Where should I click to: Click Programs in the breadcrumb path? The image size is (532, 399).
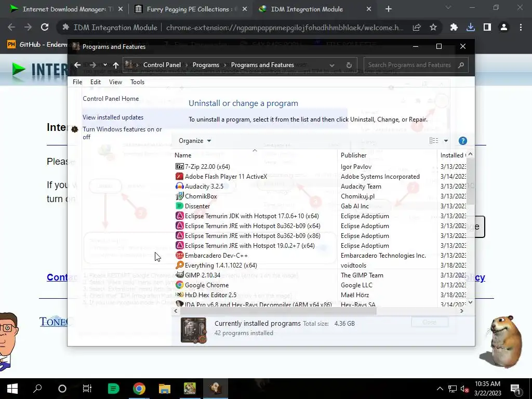206,65
